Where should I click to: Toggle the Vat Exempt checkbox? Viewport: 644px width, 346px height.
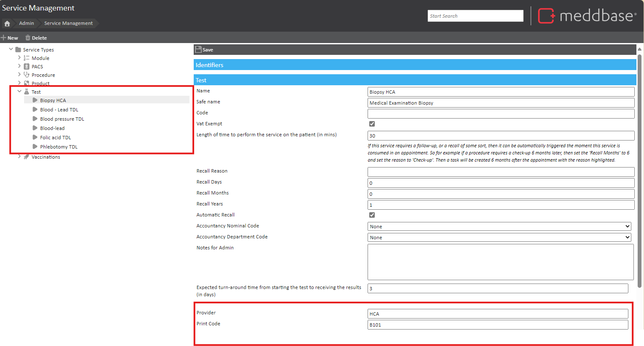[x=372, y=124]
